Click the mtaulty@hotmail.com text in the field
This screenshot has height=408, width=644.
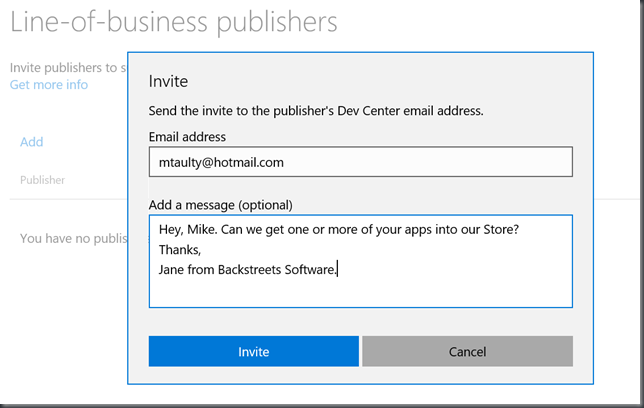[x=221, y=162]
